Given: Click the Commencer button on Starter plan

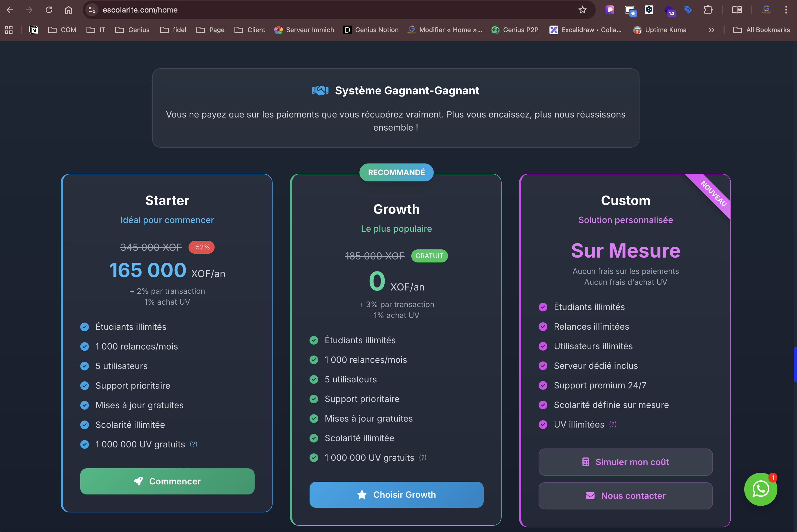Looking at the screenshot, I should 167,481.
